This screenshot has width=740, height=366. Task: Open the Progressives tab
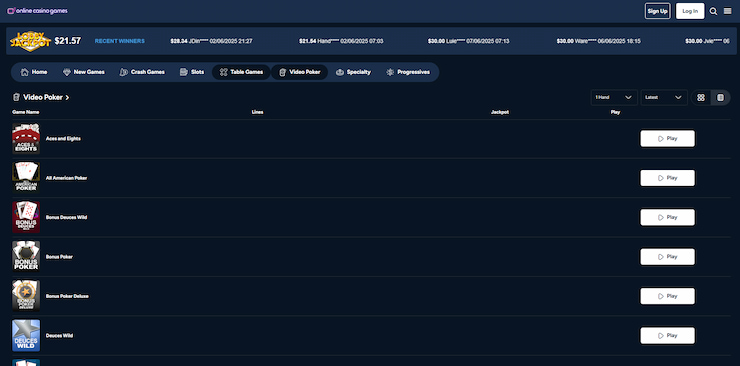[x=408, y=72]
